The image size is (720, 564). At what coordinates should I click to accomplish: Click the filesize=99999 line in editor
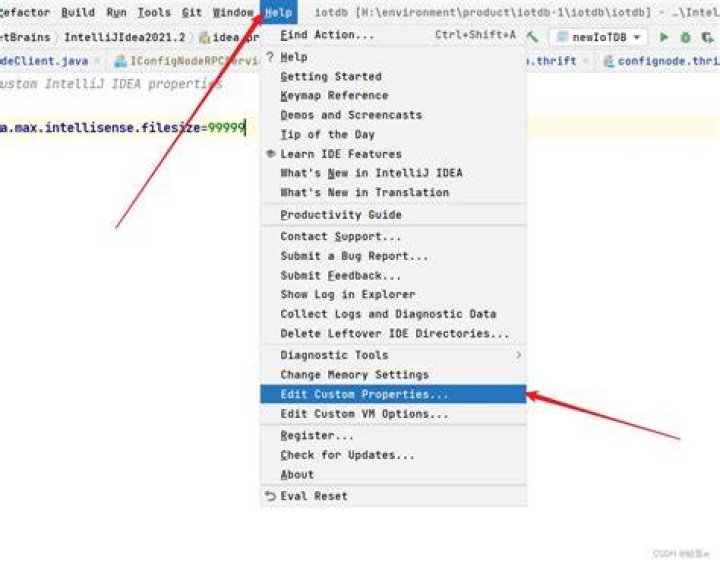click(123, 128)
